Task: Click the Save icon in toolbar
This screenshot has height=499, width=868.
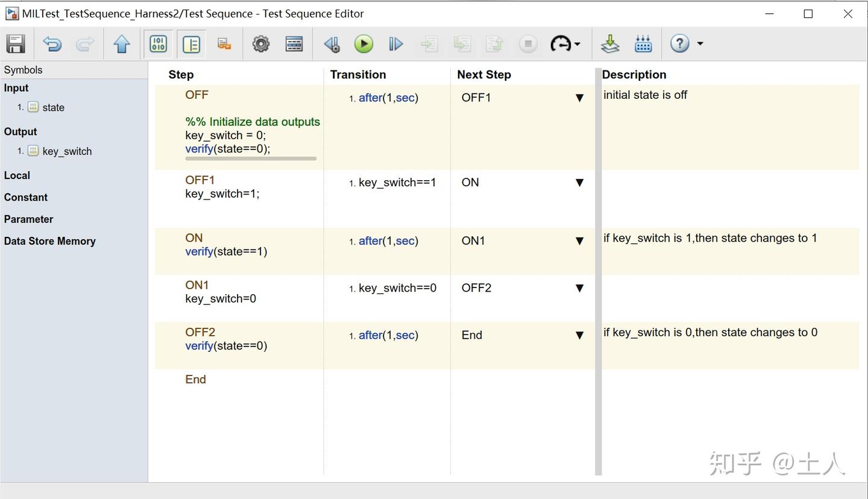Action: point(16,44)
